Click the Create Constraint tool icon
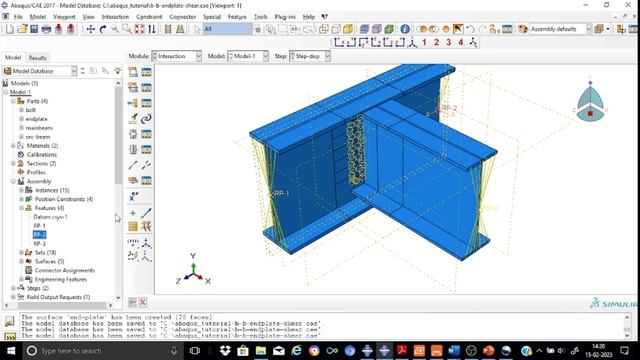The width and height of the screenshot is (640, 360). coord(133,103)
